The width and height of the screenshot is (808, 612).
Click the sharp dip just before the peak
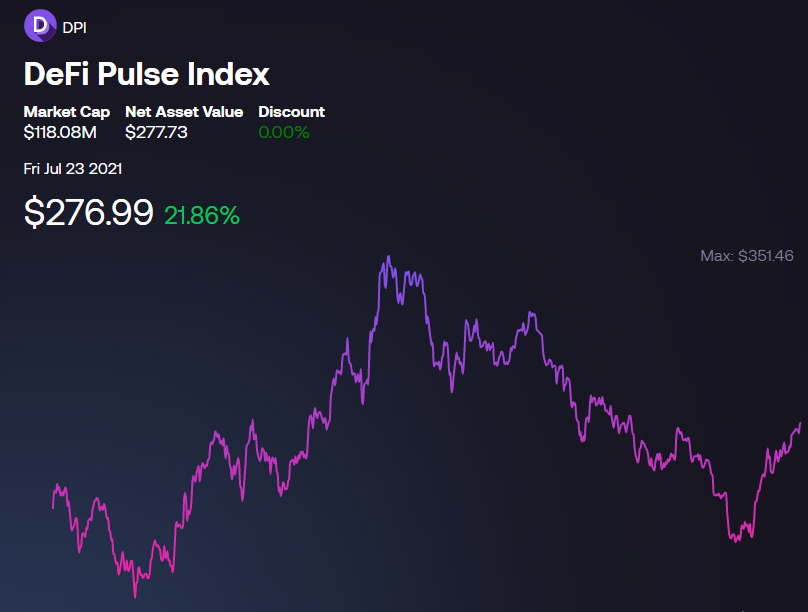pos(363,403)
